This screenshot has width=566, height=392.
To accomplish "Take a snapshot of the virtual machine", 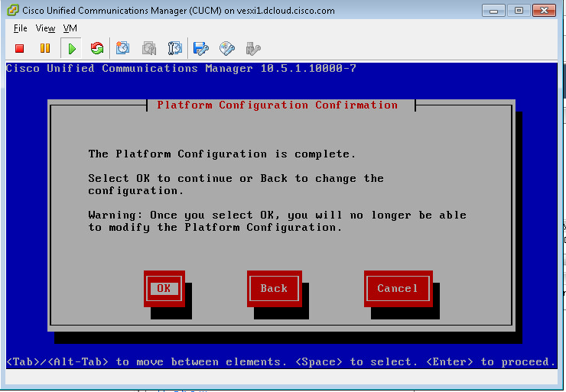I will (x=122, y=48).
